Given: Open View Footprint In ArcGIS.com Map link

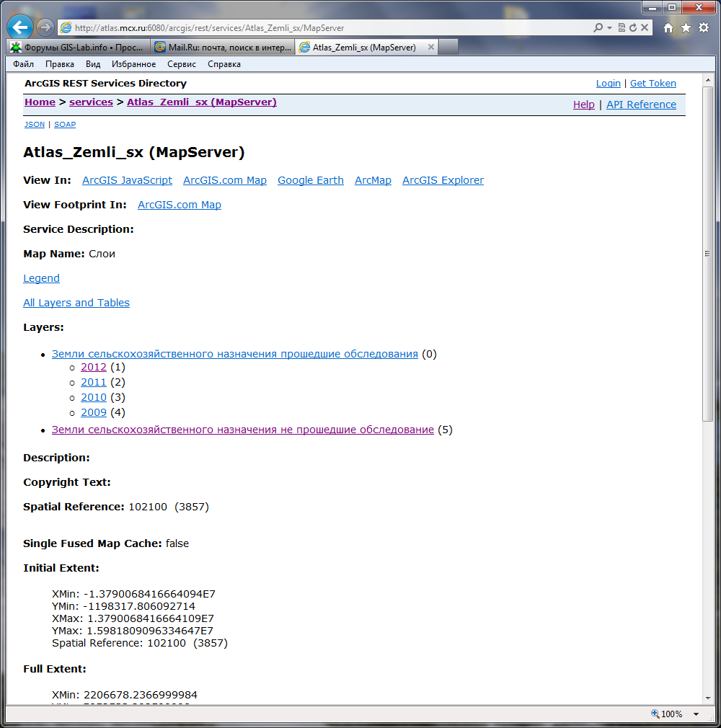Looking at the screenshot, I should 180,205.
